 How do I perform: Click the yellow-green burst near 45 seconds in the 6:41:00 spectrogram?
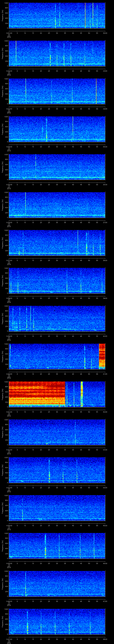tap(82, 394)
